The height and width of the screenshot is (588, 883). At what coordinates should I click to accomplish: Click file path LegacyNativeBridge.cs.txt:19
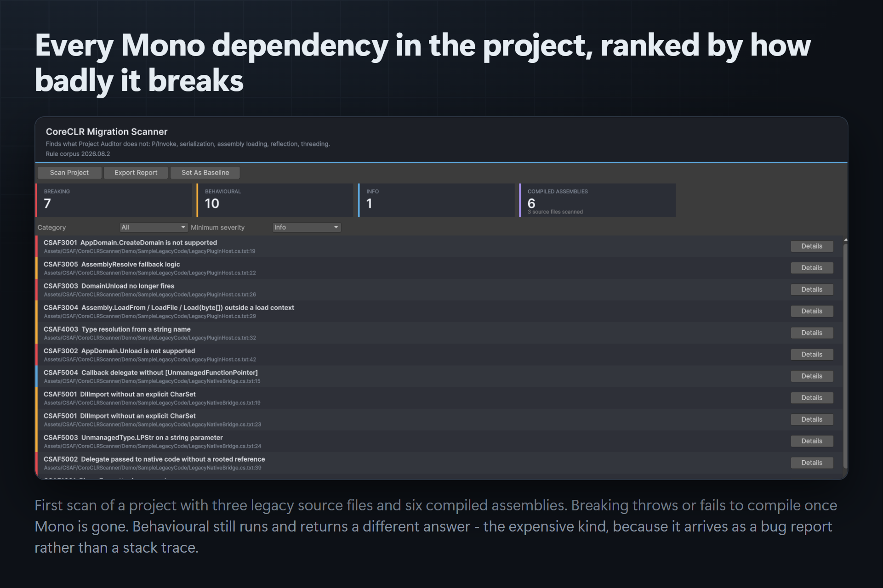[152, 403]
